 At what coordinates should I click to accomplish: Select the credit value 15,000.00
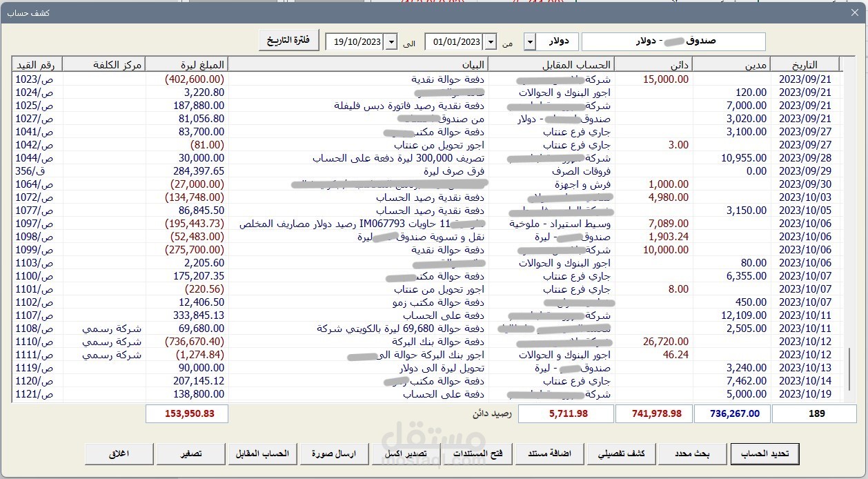(x=666, y=79)
